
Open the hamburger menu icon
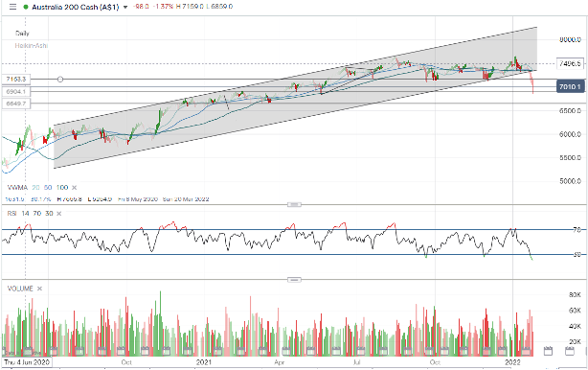[x=12, y=7]
